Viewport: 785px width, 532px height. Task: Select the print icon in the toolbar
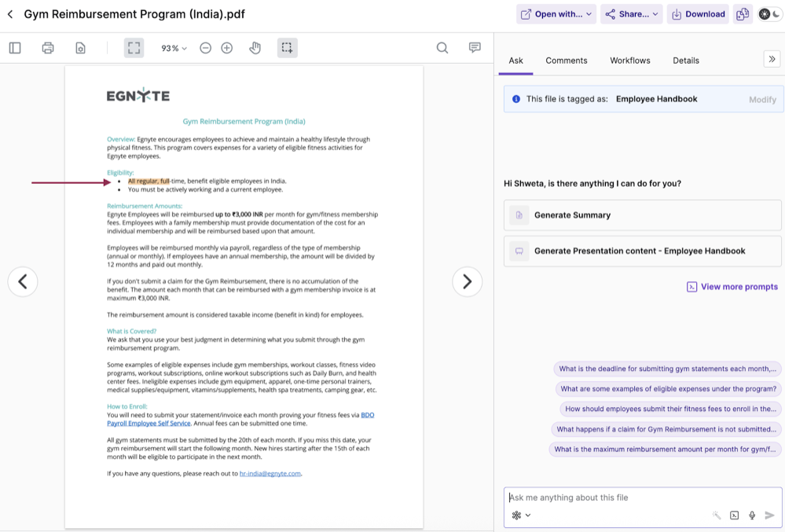click(x=47, y=47)
